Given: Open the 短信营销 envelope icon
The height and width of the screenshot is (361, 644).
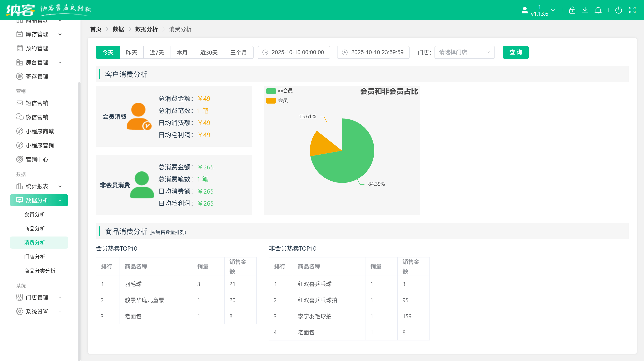Looking at the screenshot, I should point(20,103).
